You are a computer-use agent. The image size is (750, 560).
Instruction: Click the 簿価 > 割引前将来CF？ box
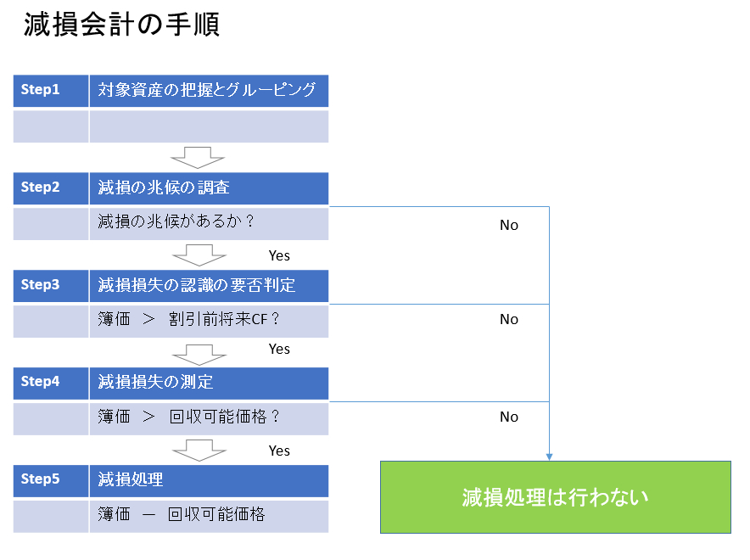click(x=209, y=322)
